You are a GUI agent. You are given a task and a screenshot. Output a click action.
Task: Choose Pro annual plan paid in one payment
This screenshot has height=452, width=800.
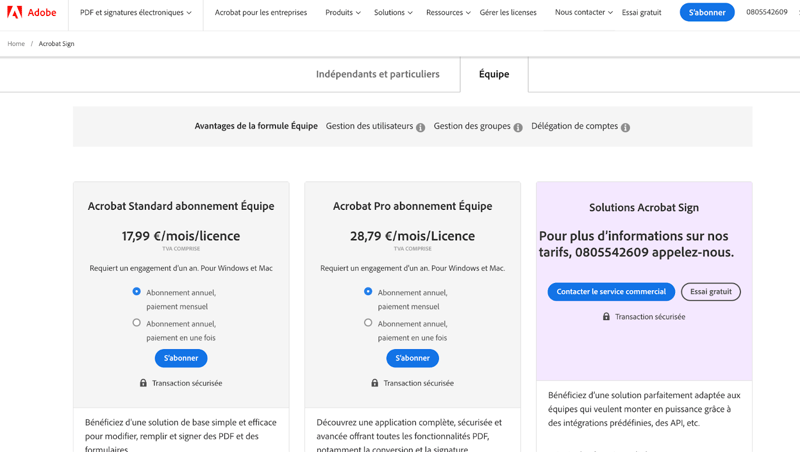tap(368, 323)
